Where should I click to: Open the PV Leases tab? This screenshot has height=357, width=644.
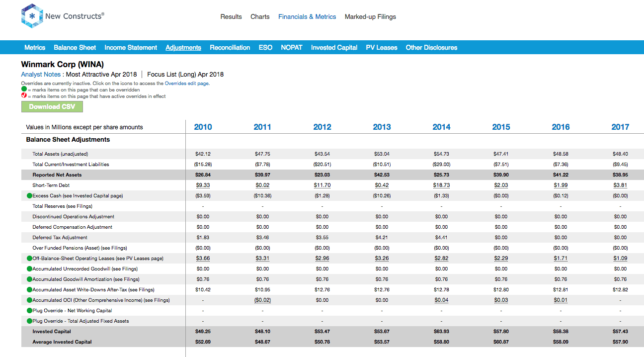[x=382, y=48]
